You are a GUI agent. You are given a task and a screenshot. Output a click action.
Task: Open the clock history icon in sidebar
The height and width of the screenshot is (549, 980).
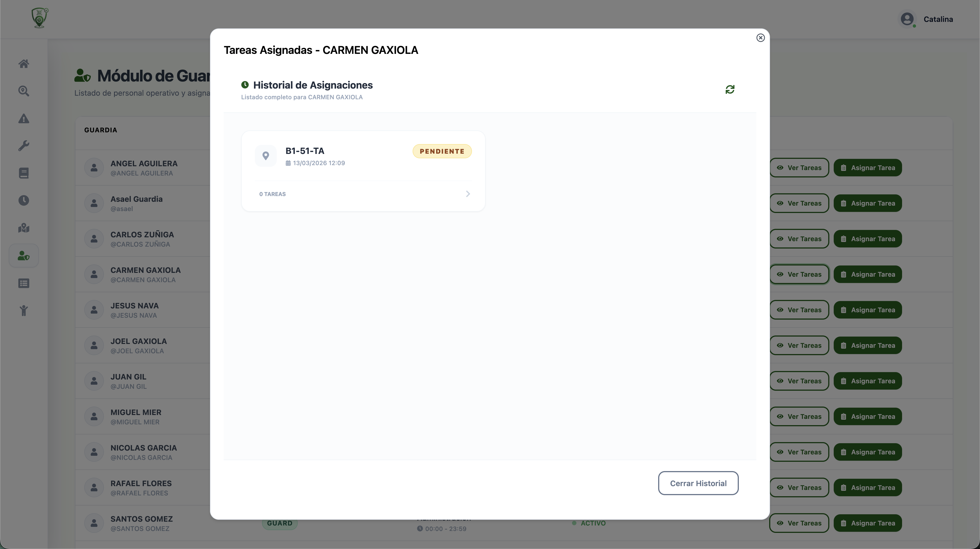(24, 200)
